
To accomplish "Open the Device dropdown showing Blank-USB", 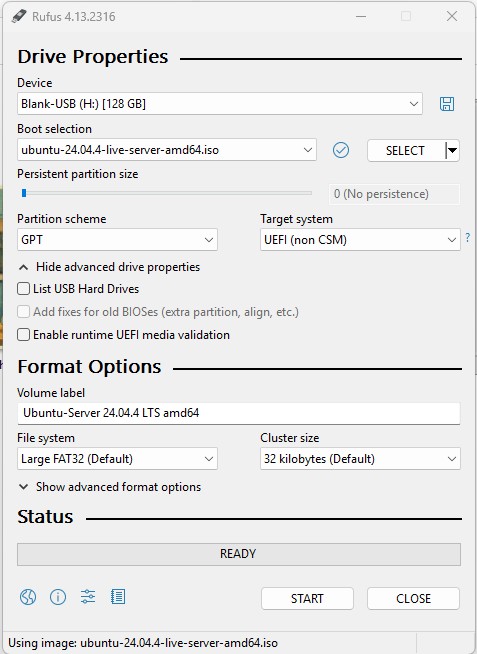I will click(x=220, y=104).
